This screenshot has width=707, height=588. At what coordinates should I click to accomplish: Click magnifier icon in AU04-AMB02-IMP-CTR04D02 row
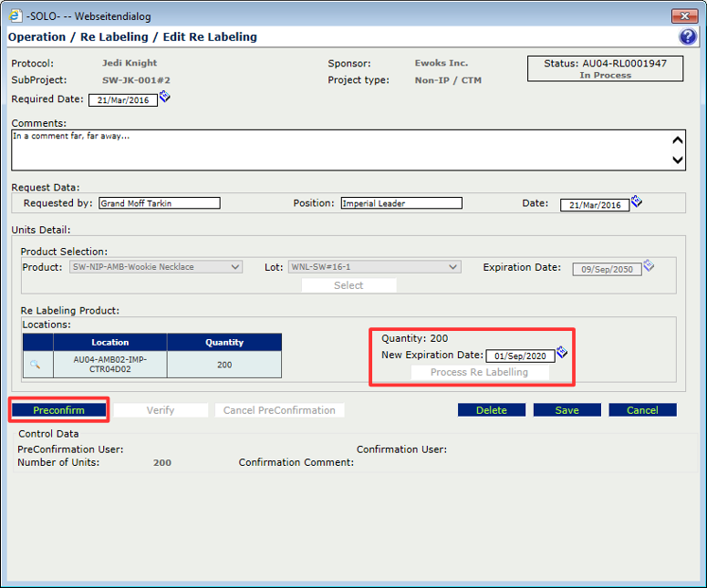click(x=36, y=364)
